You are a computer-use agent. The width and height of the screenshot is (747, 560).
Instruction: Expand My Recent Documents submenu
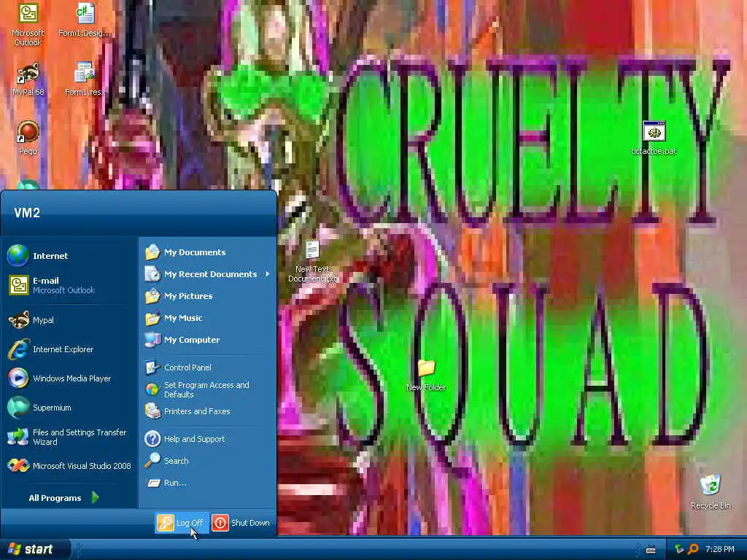[207, 274]
